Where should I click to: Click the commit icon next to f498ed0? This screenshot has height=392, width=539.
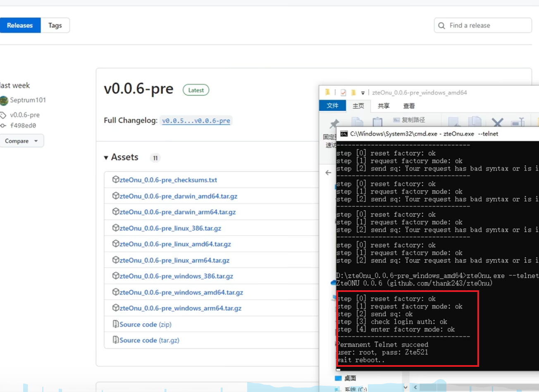click(x=3, y=125)
